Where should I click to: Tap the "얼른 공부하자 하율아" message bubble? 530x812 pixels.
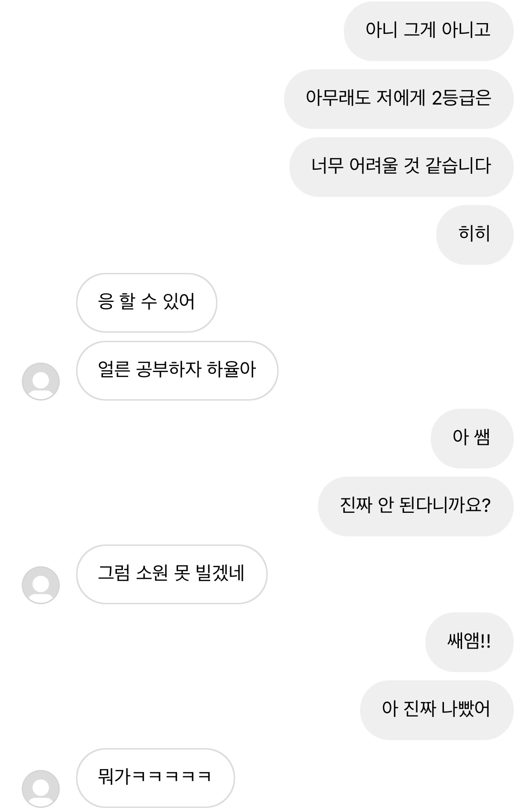(177, 370)
